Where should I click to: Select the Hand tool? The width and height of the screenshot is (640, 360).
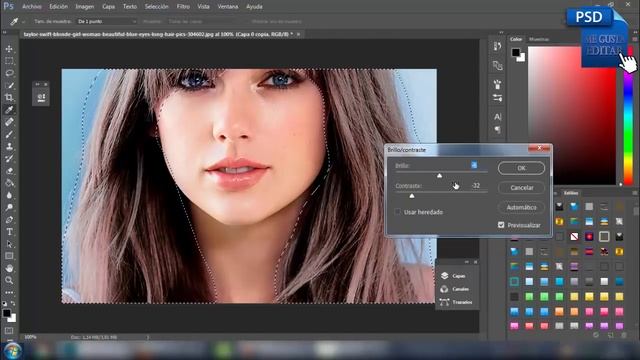coord(9,268)
